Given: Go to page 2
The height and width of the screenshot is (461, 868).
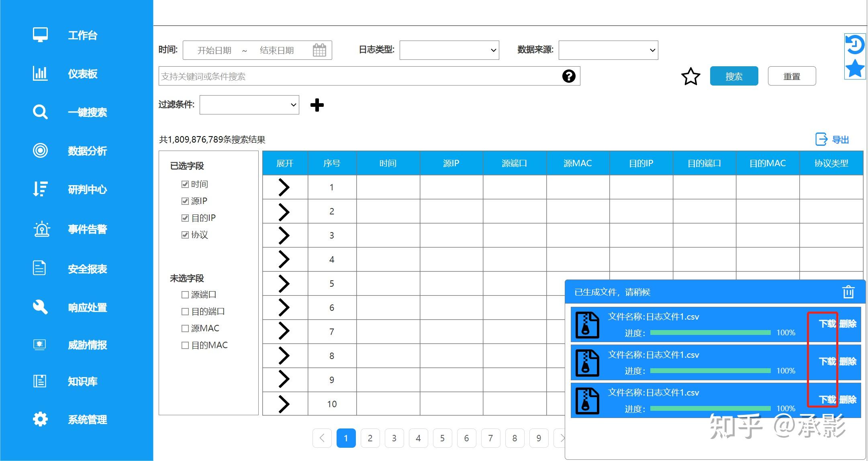Looking at the screenshot, I should pos(370,438).
